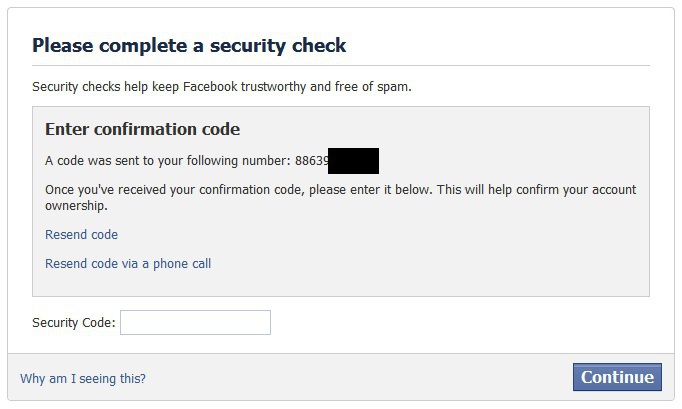Click the visible phone digits 88639

pos(311,160)
